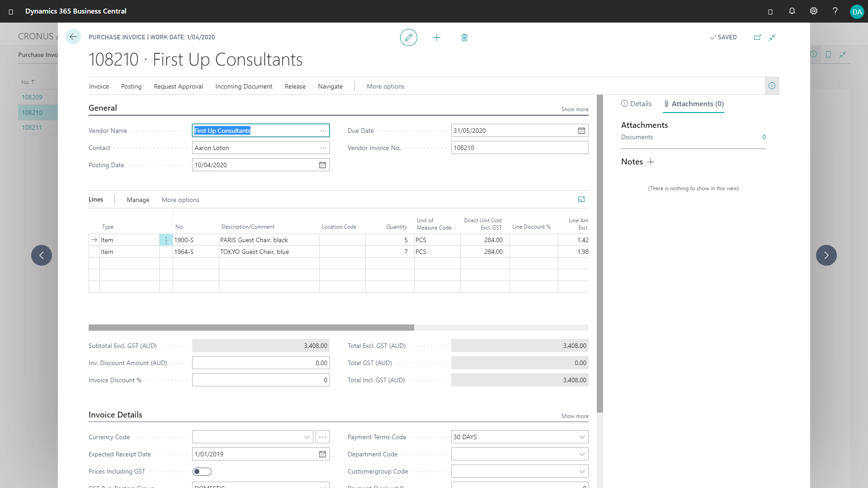The height and width of the screenshot is (488, 868).
Task: Expand Payment Terms Code dropdown
Action: [x=582, y=437]
